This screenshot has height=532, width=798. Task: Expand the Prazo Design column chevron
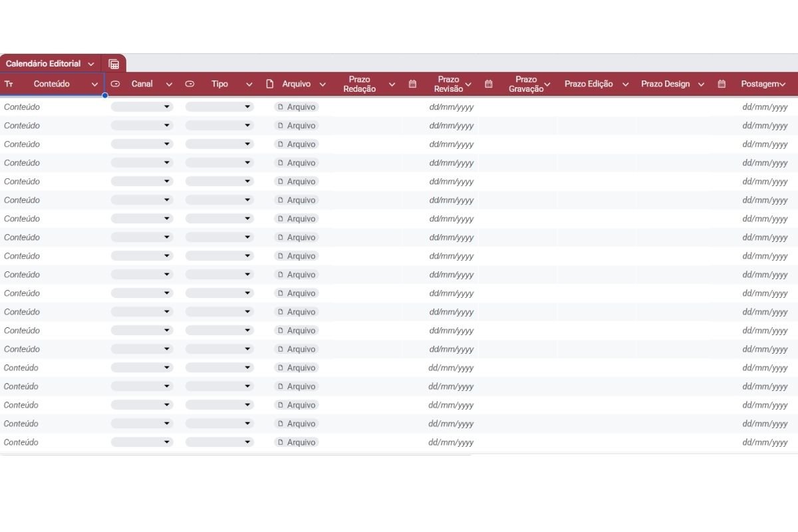point(701,84)
